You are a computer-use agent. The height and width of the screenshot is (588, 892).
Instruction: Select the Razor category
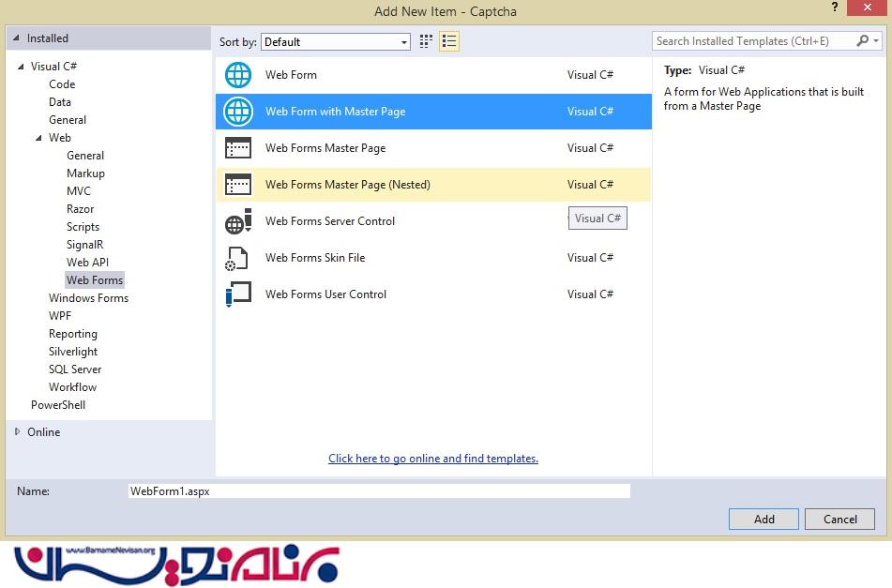80,209
